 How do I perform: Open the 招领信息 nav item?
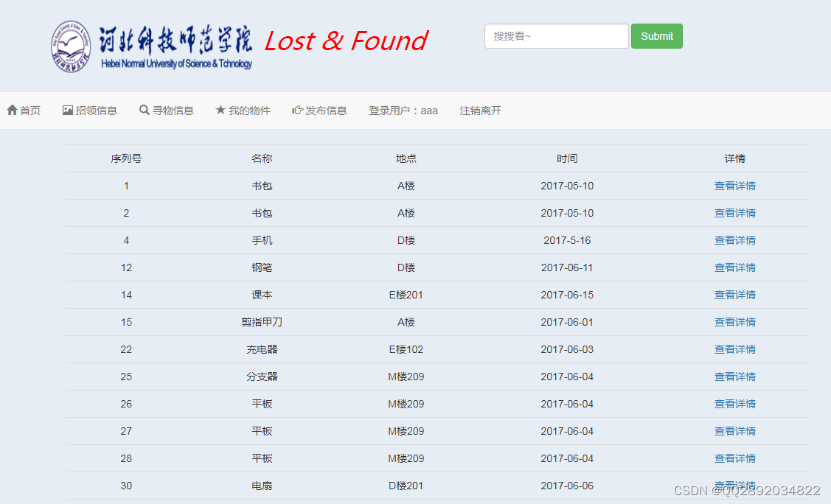pos(89,110)
